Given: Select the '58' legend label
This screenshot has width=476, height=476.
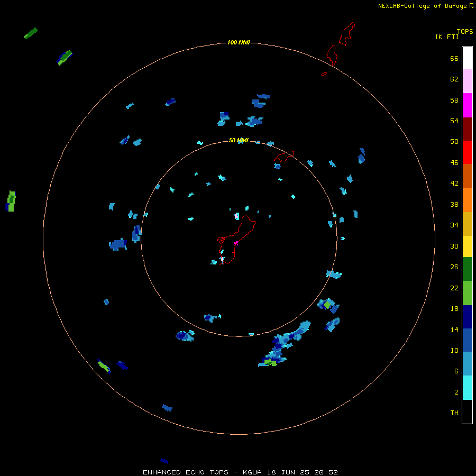Looking at the screenshot, I should pos(454,100).
